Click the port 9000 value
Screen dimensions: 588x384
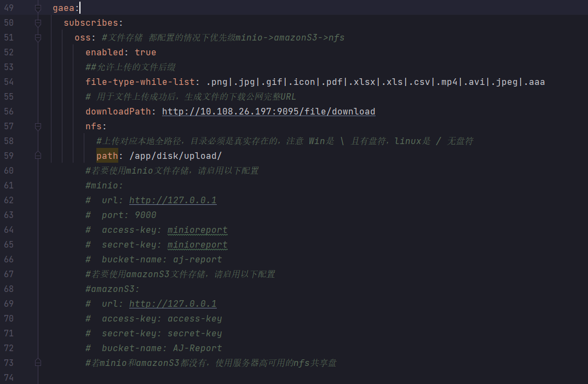145,215
